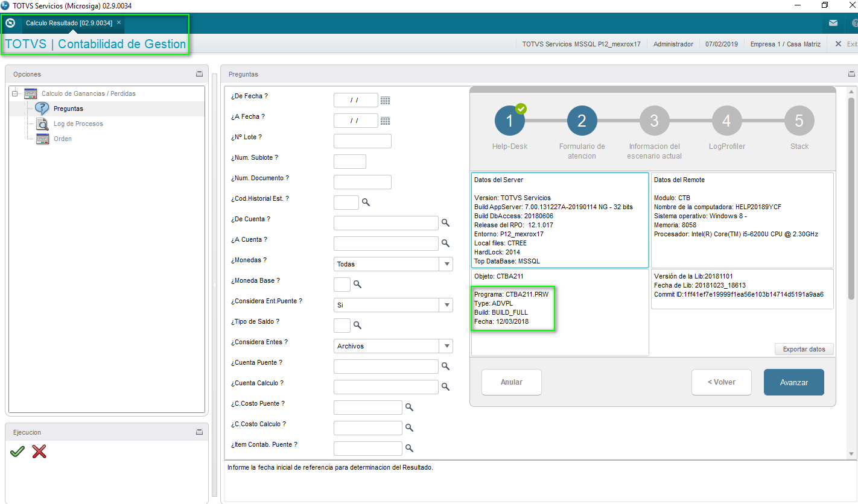This screenshot has height=504, width=858.
Task: Cancel execution with red X icon
Action: click(x=39, y=452)
